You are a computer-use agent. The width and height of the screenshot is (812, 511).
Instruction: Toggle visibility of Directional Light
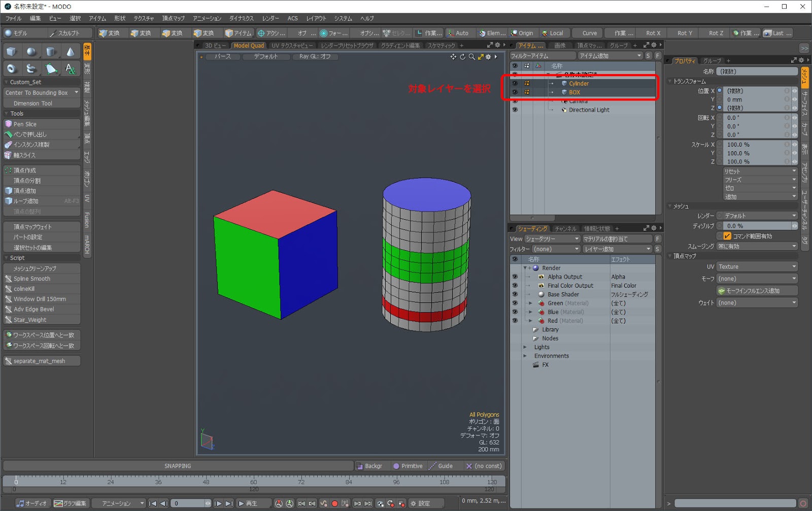pyautogui.click(x=515, y=110)
